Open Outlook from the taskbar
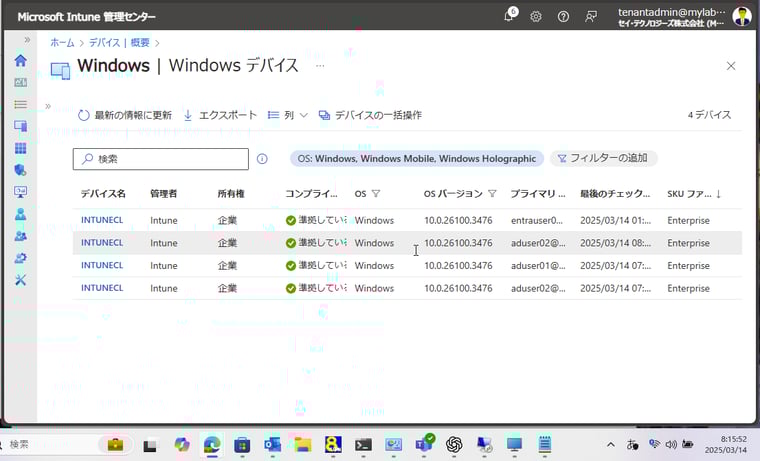Screen dimensions: 760x461 tap(272, 445)
